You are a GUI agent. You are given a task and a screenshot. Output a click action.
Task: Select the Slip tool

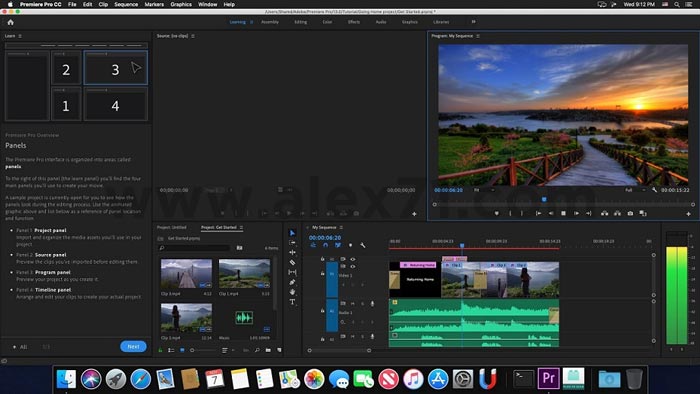pyautogui.click(x=292, y=272)
